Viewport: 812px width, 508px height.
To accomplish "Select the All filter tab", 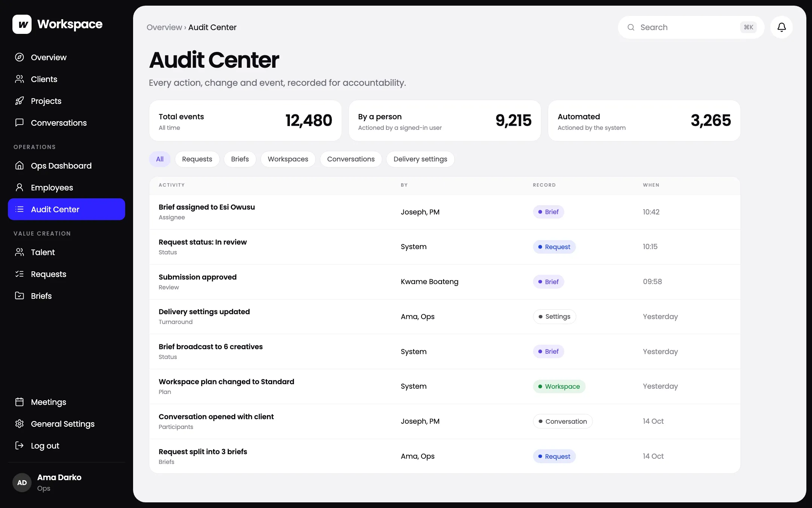I will 160,159.
